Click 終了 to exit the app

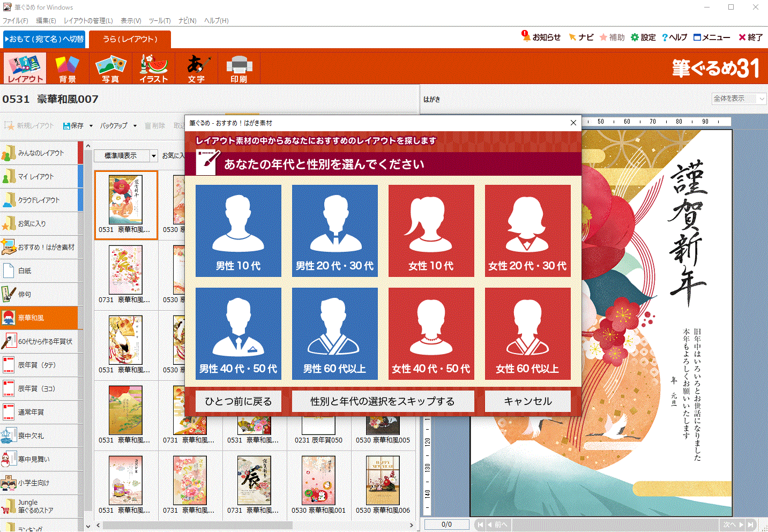(750, 37)
